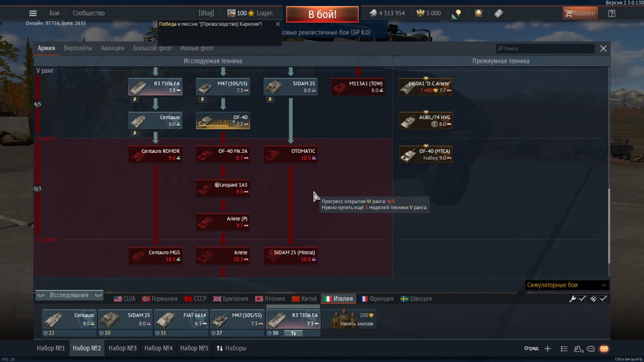The height and width of the screenshot is (362, 644).
Task: Select premium M60A1 D.C.Ariete vehicle
Action: tap(426, 86)
